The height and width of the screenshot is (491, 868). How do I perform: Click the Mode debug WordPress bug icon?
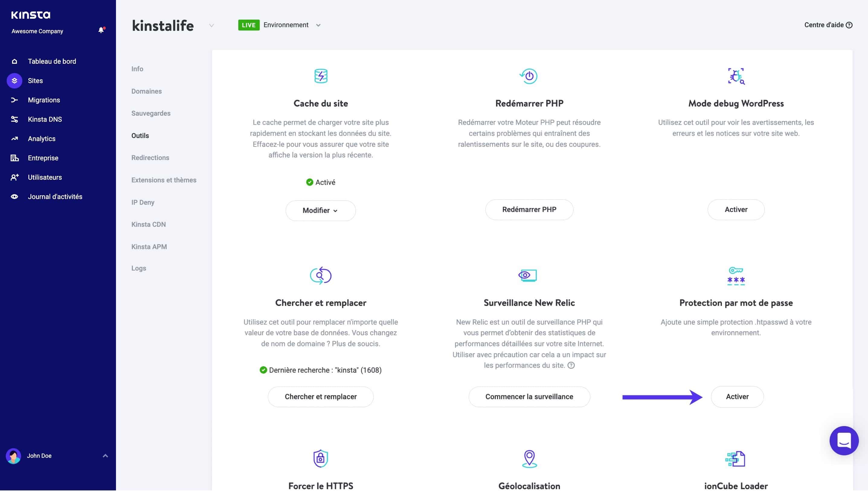736,76
